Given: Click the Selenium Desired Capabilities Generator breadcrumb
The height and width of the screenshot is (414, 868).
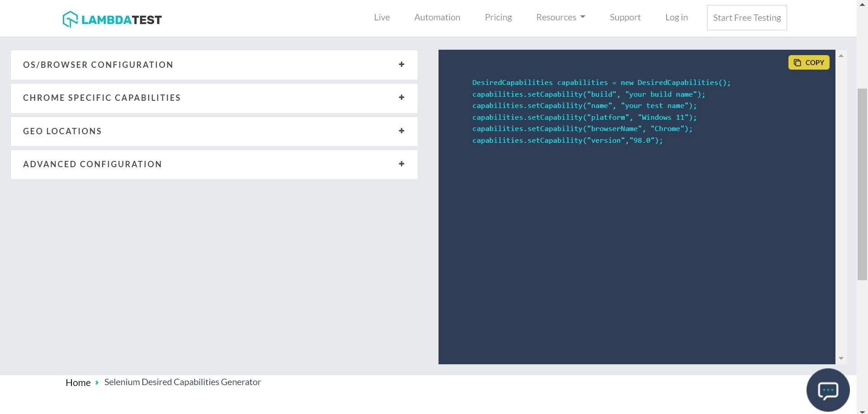Looking at the screenshot, I should tap(182, 382).
